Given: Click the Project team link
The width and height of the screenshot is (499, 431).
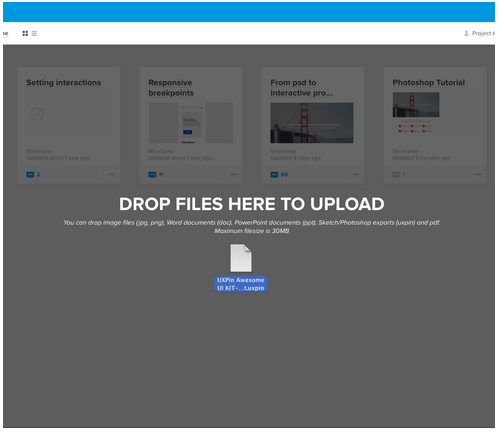Looking at the screenshot, I should click(483, 33).
